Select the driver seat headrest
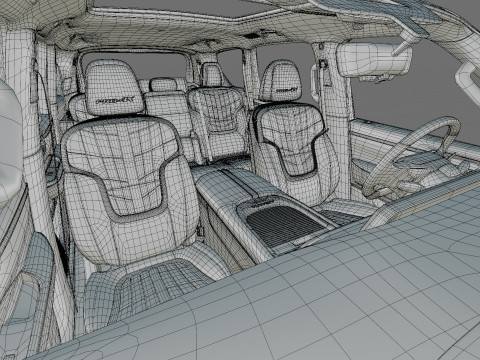The image size is (480, 360). pos(282,81)
